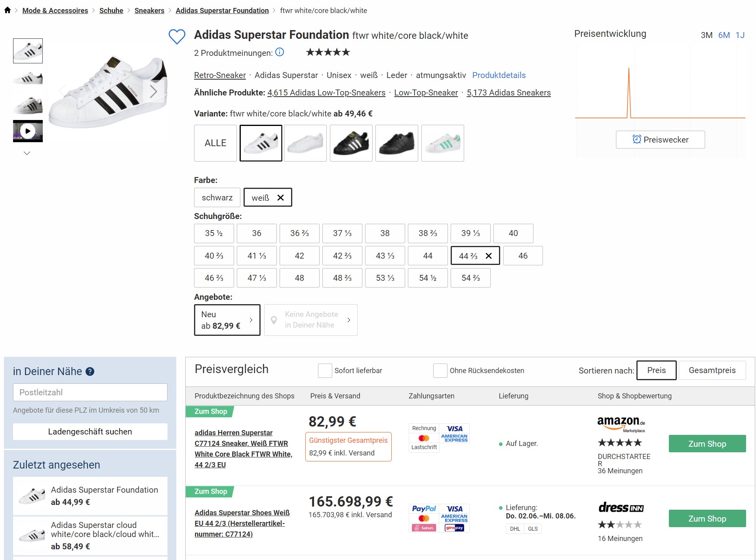Screen dimensions: 756x560
Task: Select white with mint stripes variant
Action: tap(443, 143)
